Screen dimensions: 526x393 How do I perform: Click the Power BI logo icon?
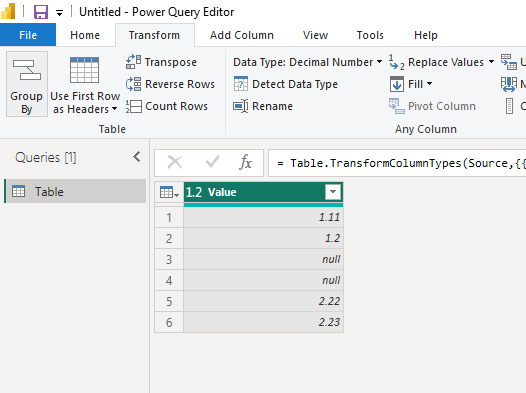coord(8,11)
